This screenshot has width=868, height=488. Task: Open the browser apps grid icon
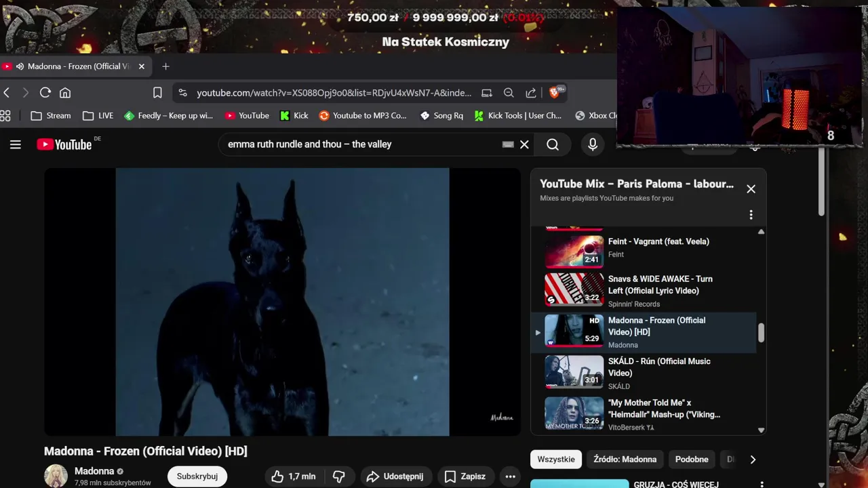point(5,116)
